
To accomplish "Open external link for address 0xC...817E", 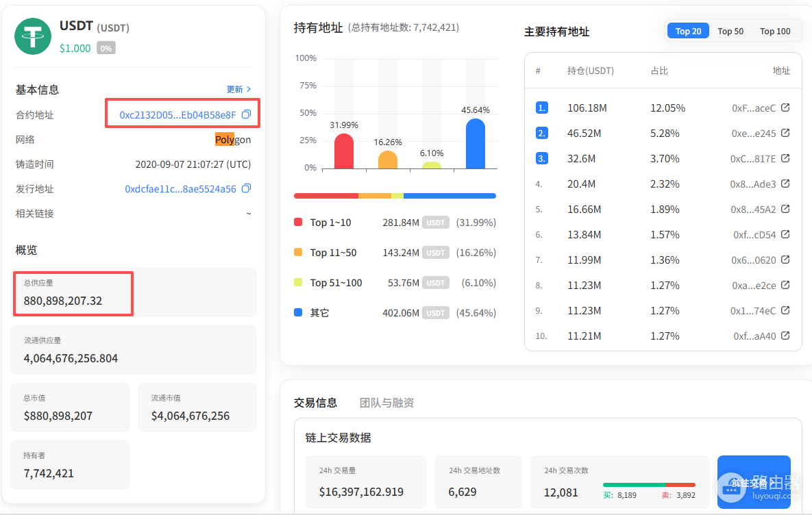I will point(785,158).
